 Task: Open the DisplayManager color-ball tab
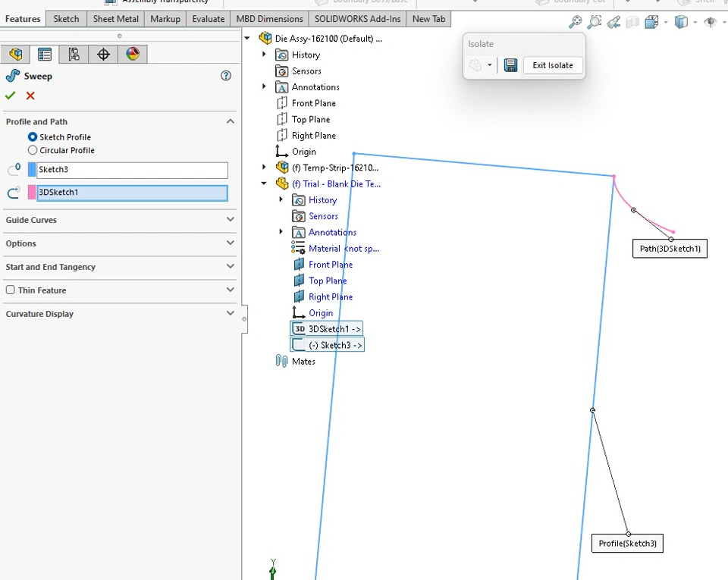pyautogui.click(x=132, y=55)
